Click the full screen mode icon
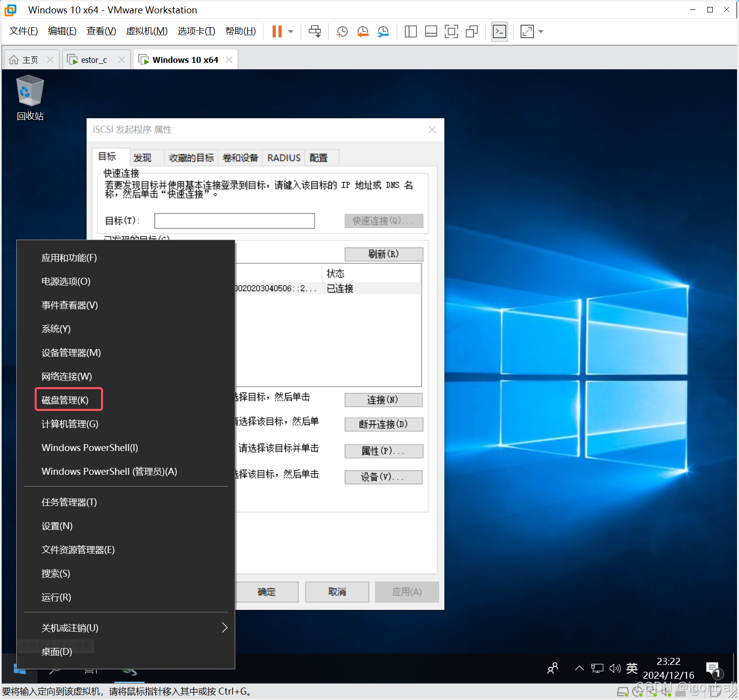 click(x=451, y=32)
